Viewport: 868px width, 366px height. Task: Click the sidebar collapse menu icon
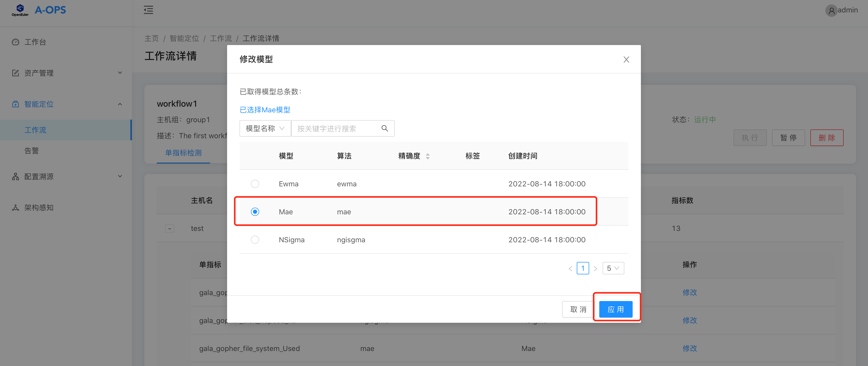(x=148, y=10)
